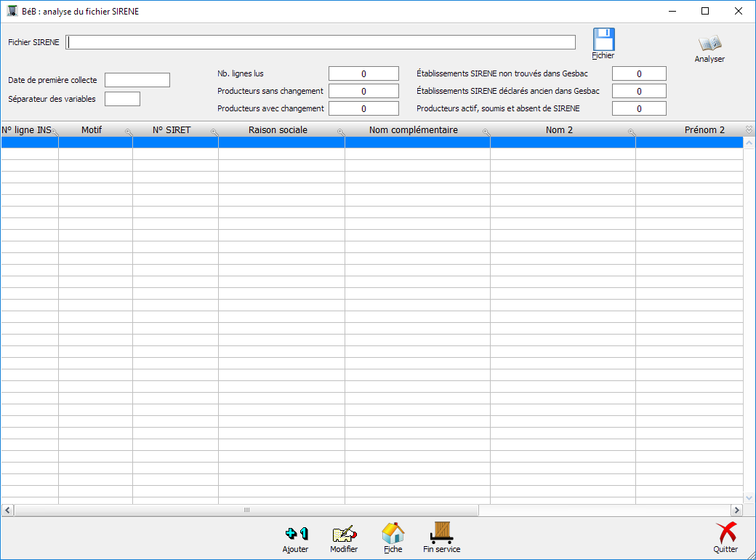Click the Séparateur des variables field
This screenshot has height=560, width=756.
[122, 99]
